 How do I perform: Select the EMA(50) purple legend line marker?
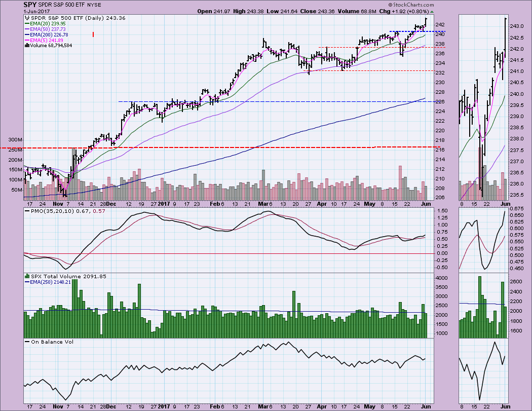click(x=27, y=29)
